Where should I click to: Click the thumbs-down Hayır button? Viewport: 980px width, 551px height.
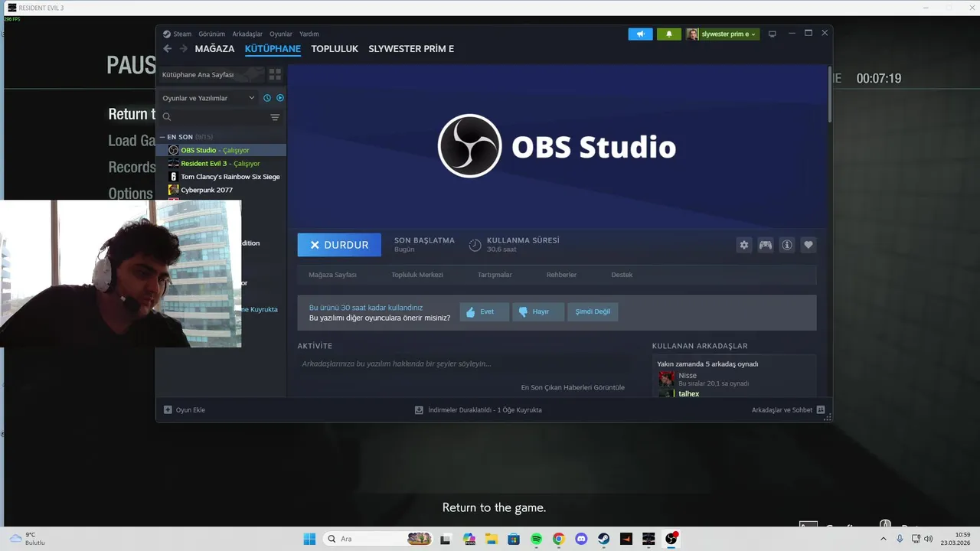(x=538, y=311)
